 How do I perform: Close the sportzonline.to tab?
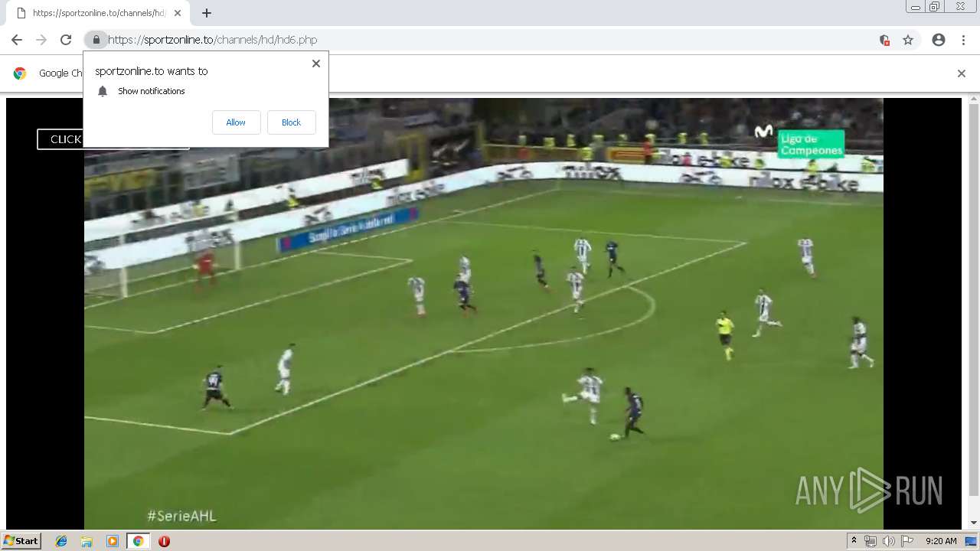point(177,13)
